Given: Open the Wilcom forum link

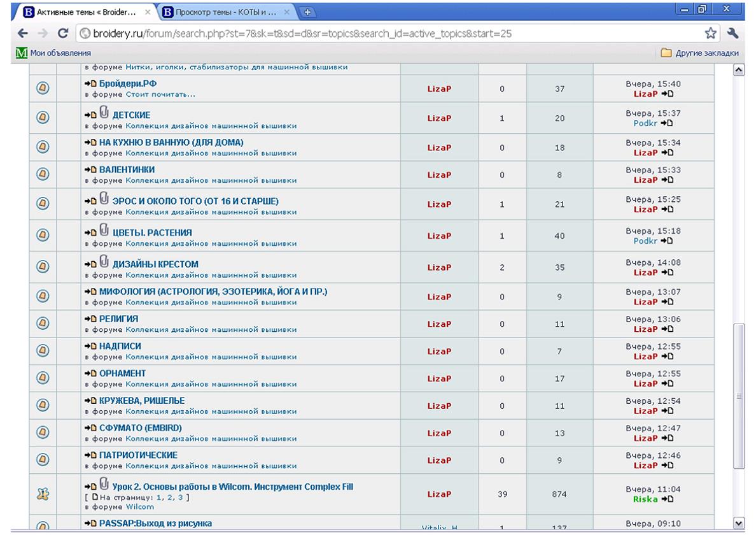Looking at the screenshot, I should click(140, 507).
